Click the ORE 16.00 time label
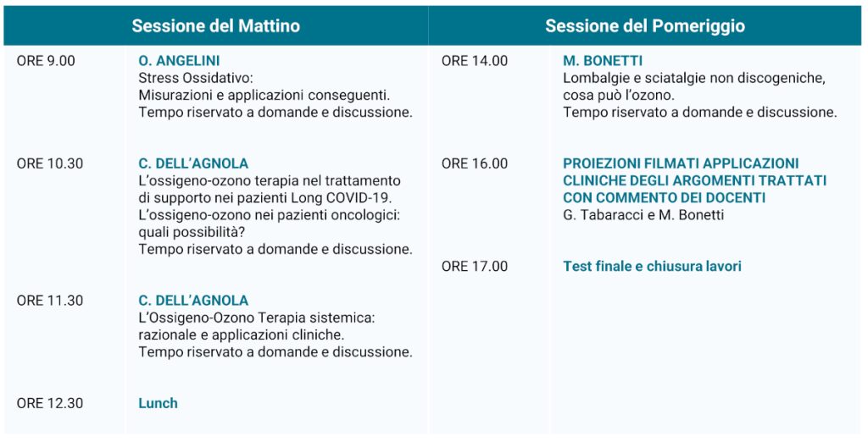The width and height of the screenshot is (868, 442). pos(475,163)
